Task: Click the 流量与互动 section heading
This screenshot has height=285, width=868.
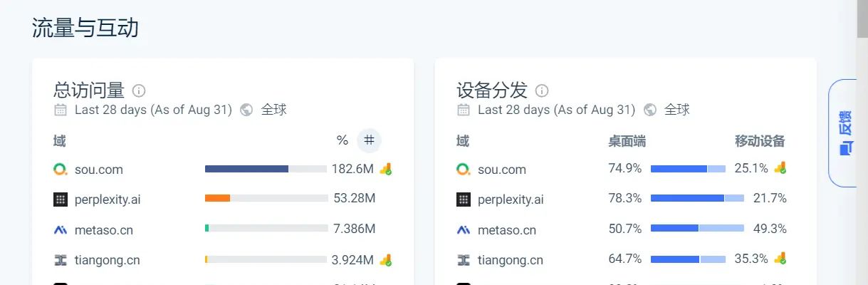Action: point(85,28)
